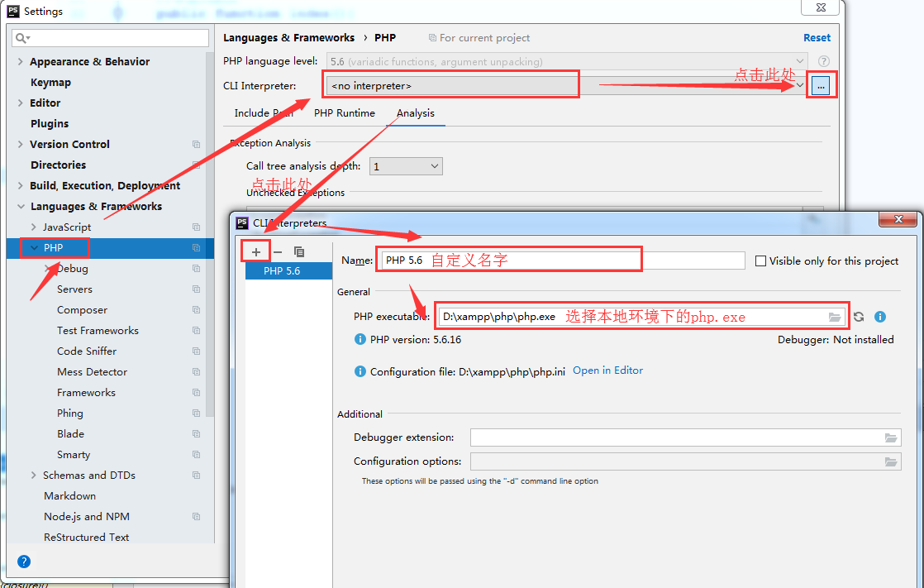Open the CLI Interpreter combo box
924x588 pixels.
tap(566, 86)
